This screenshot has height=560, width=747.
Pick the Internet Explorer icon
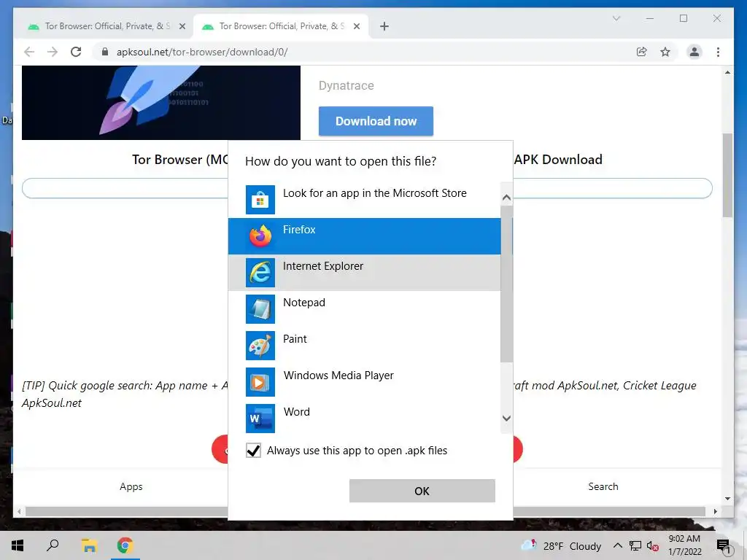tap(260, 273)
